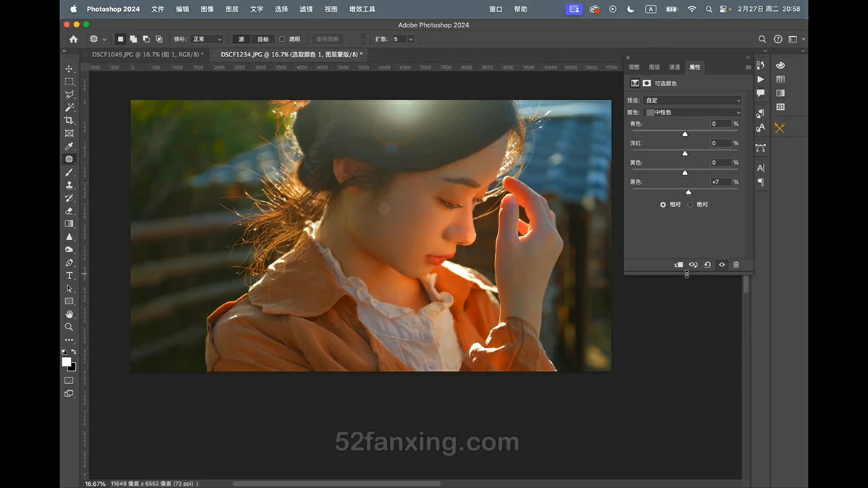Open the crossed brushes panel icon
The image size is (868, 488).
coord(780,128)
